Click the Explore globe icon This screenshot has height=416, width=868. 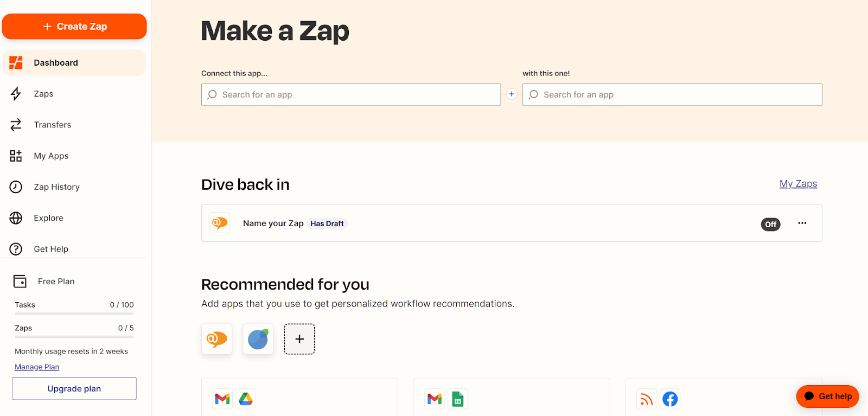point(16,218)
